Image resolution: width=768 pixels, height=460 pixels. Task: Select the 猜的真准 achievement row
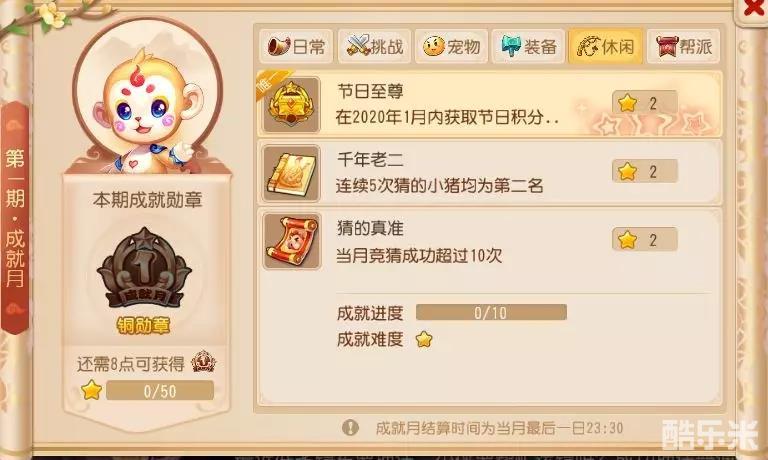[x=489, y=241]
